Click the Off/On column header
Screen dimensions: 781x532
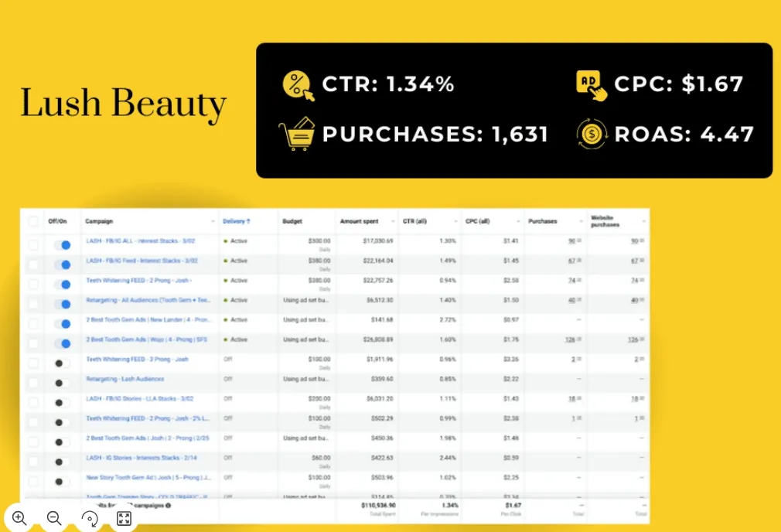pyautogui.click(x=57, y=221)
